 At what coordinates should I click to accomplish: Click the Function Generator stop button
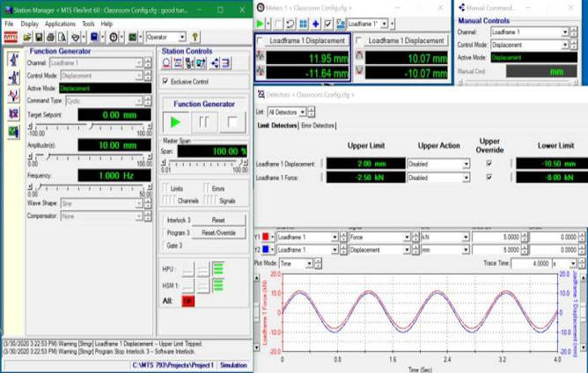234,122
